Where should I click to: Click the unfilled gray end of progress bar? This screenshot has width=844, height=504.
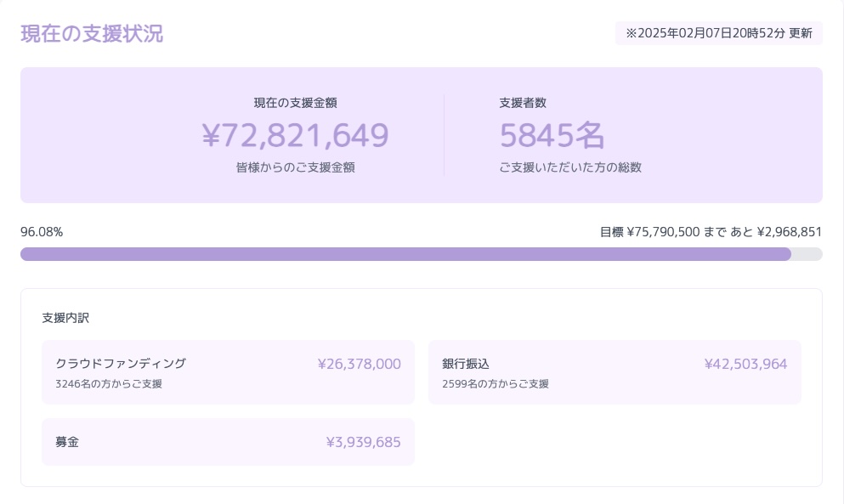coord(807,254)
